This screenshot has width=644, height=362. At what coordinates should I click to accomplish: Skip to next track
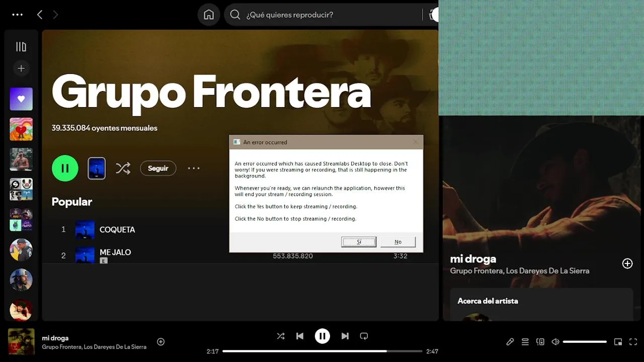(345, 336)
